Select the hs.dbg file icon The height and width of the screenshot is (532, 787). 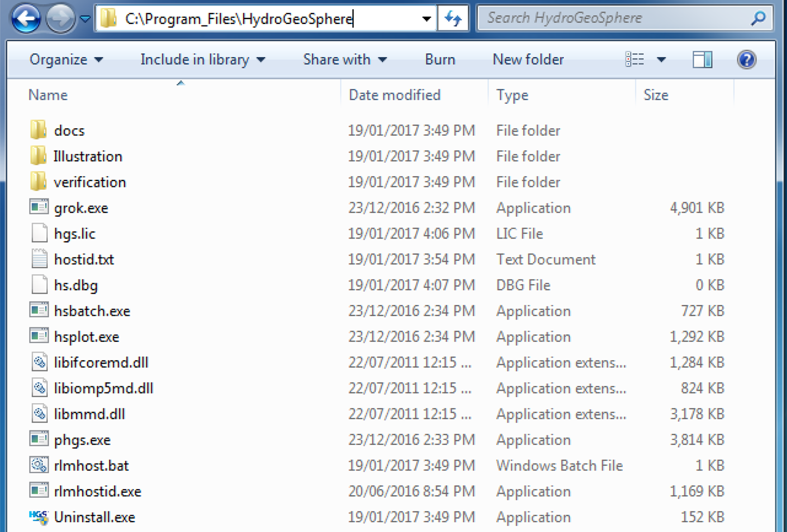pyautogui.click(x=39, y=285)
